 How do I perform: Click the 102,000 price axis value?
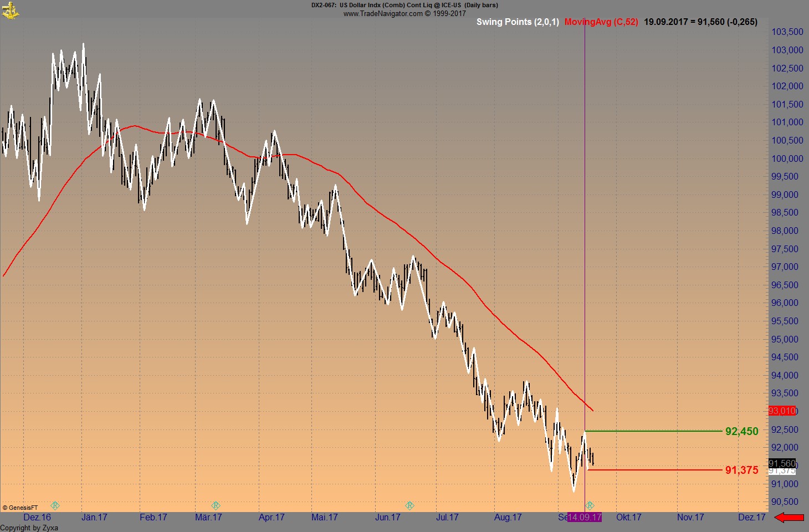pos(787,86)
